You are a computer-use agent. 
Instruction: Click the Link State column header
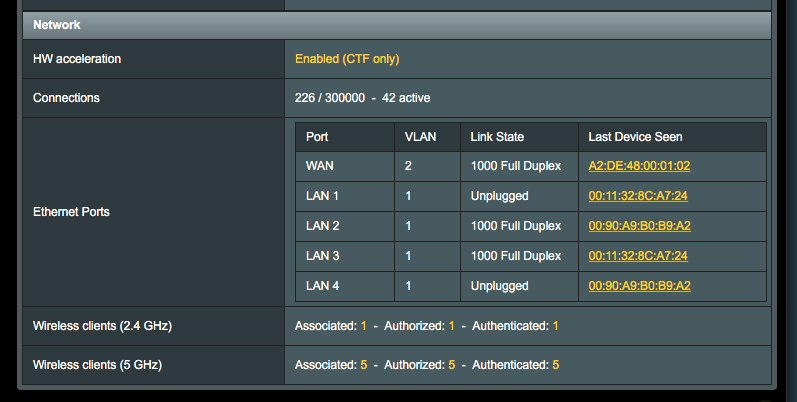[497, 136]
